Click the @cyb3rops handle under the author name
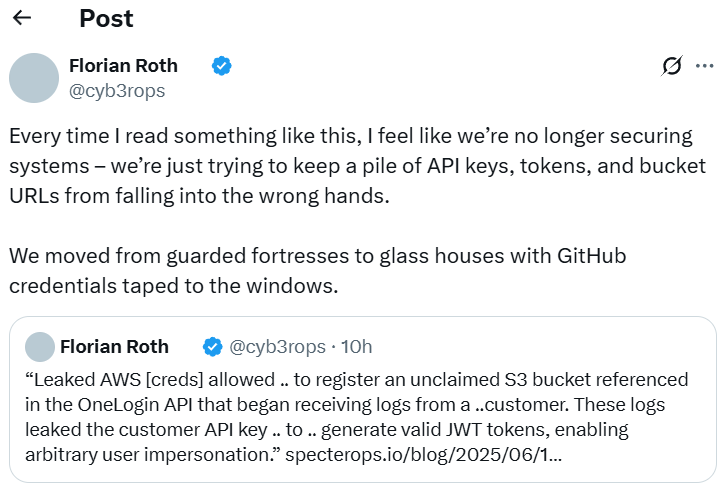 [117, 91]
